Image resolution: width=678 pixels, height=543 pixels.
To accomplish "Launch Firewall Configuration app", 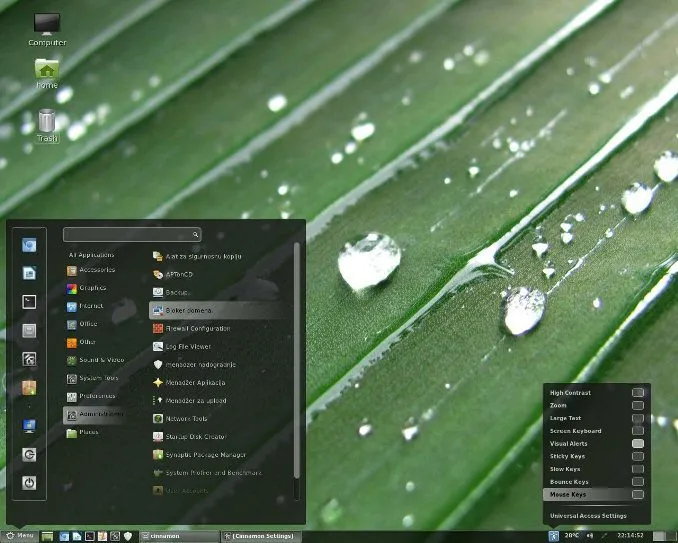I will [197, 328].
